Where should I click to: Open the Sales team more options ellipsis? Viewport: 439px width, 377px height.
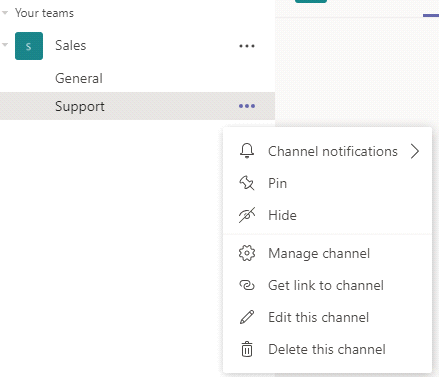pos(247,46)
